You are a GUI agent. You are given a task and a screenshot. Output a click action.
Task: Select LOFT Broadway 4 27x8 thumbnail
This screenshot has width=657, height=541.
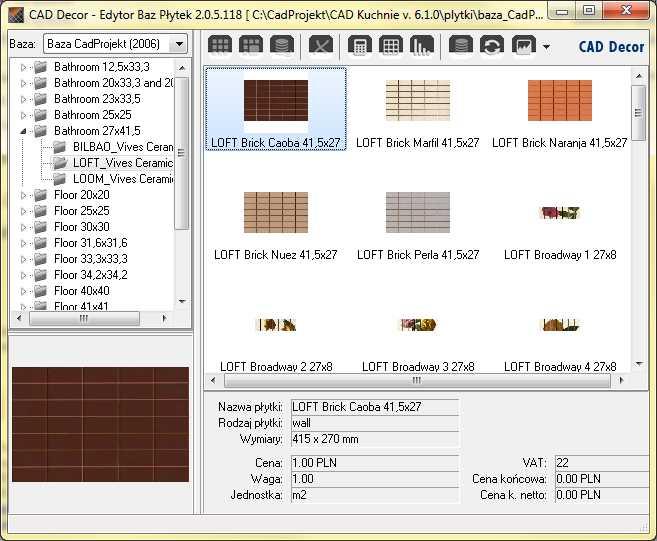click(560, 325)
